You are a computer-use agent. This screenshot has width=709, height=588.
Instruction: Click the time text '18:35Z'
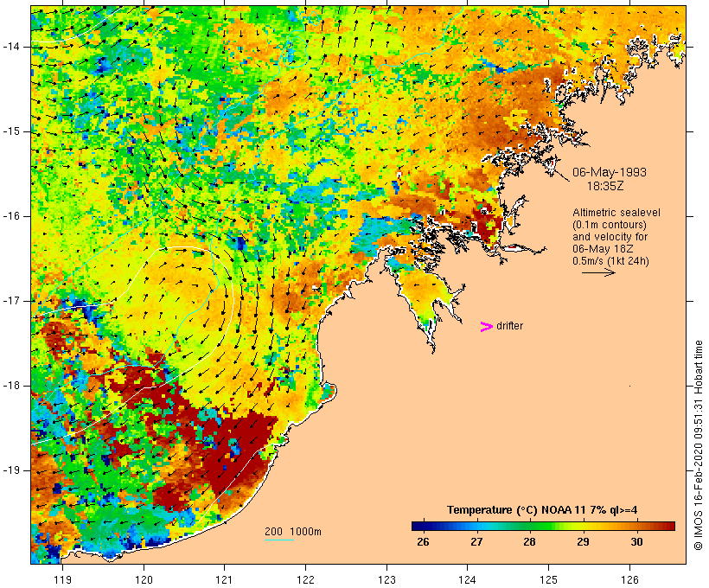[605, 186]
